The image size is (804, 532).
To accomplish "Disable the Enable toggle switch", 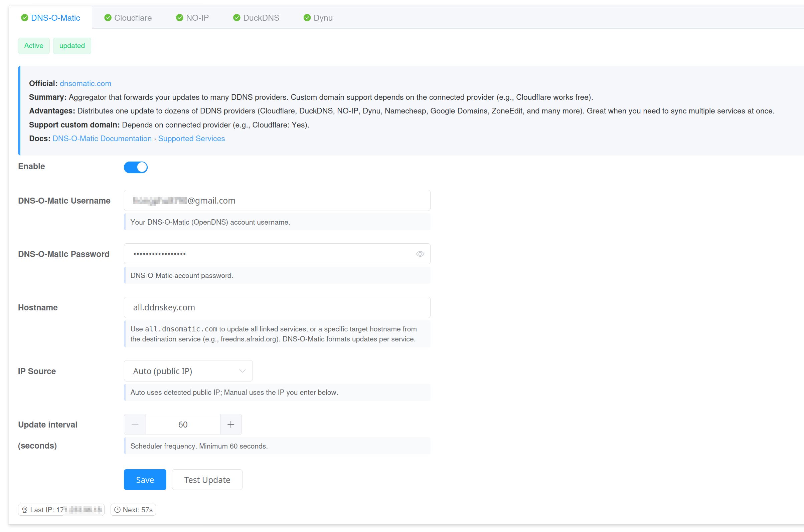I will (x=136, y=167).
